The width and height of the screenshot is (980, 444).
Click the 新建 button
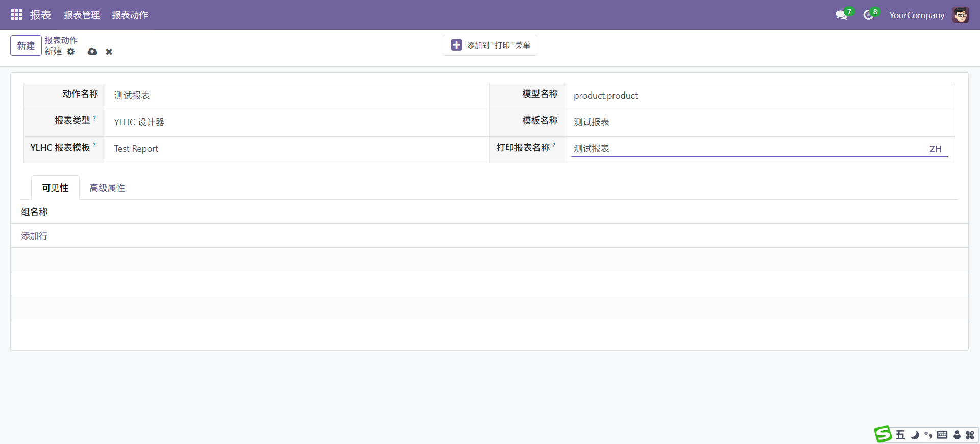[x=26, y=45]
